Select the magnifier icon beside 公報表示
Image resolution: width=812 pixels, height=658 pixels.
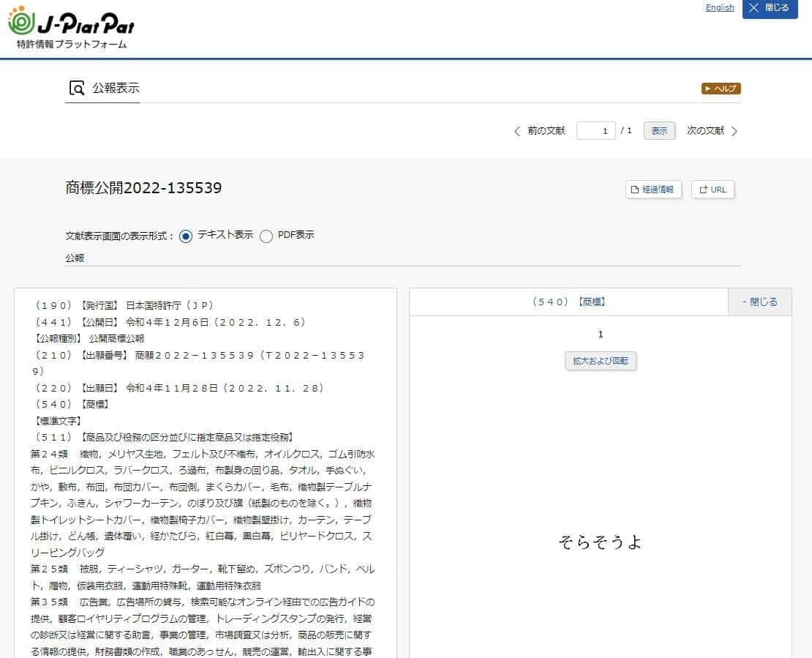(x=75, y=88)
